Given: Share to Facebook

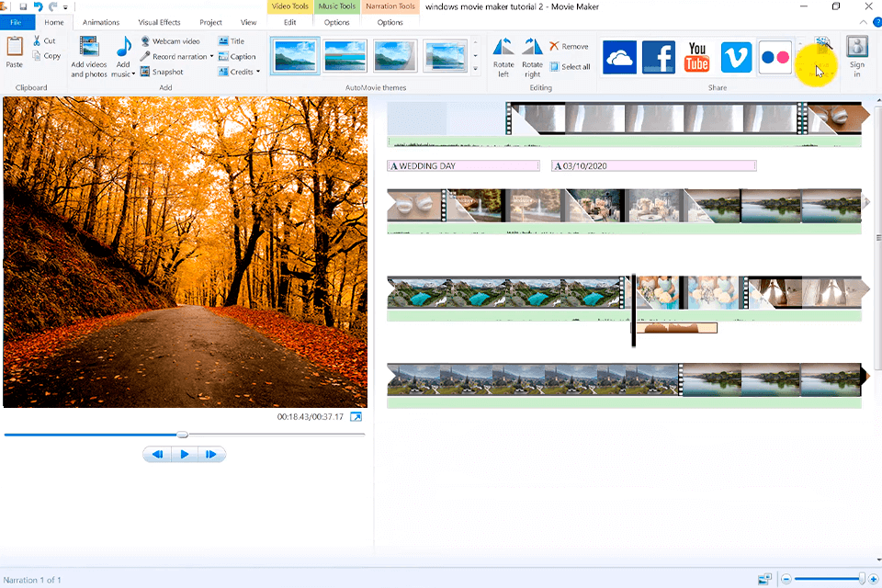Looking at the screenshot, I should pyautogui.click(x=658, y=57).
